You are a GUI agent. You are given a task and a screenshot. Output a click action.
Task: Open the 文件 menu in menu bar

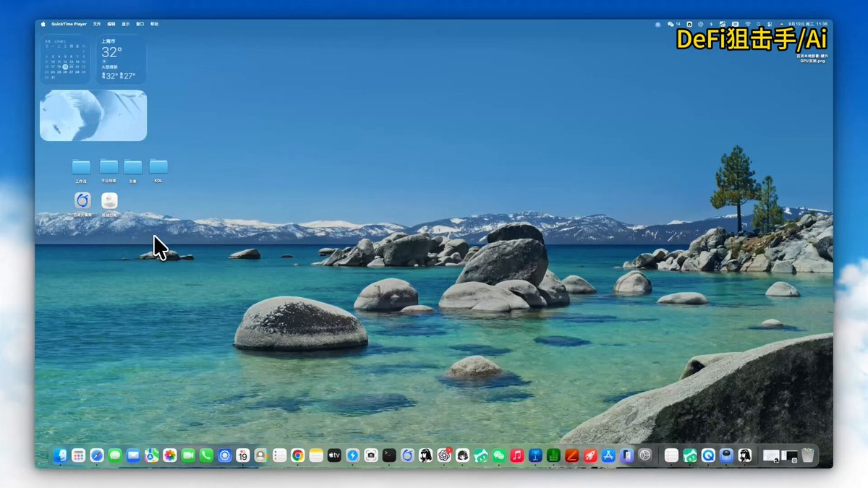coord(97,24)
